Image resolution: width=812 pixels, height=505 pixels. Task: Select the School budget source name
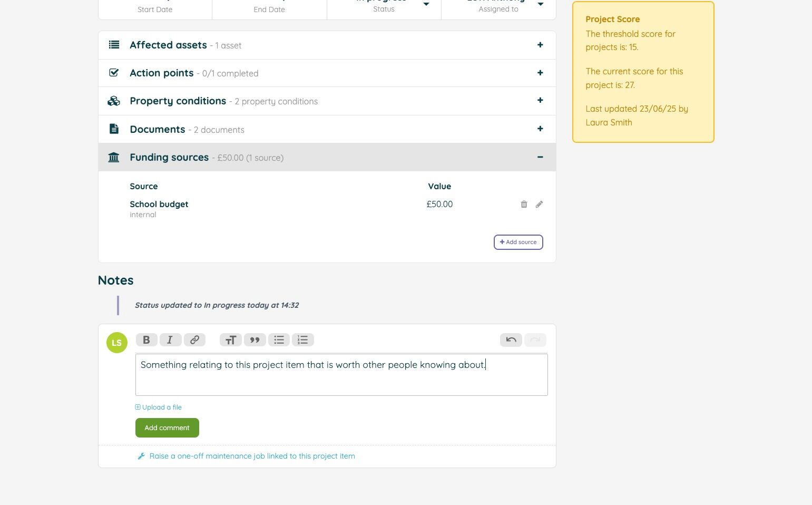pyautogui.click(x=159, y=205)
